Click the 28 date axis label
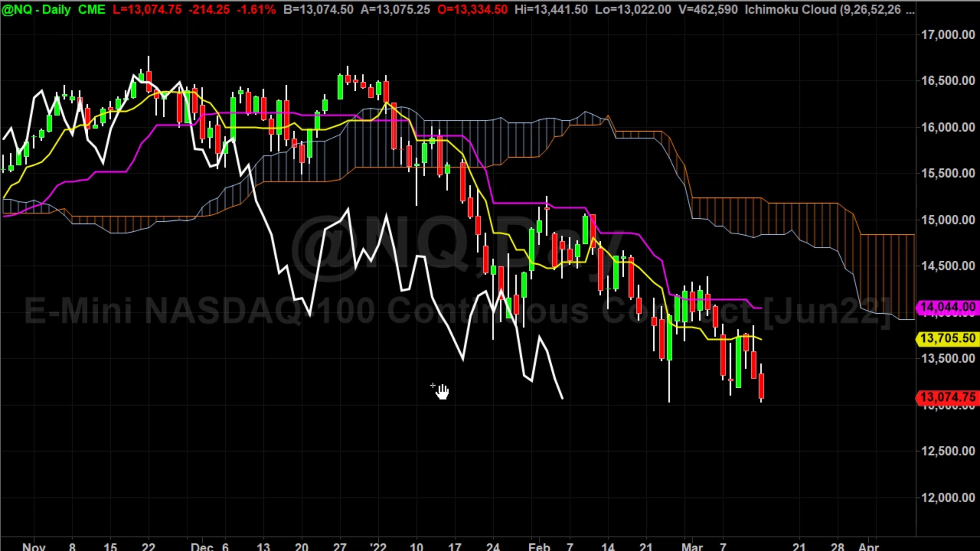Screen dimensions: 980x551 pyautogui.click(x=838, y=546)
